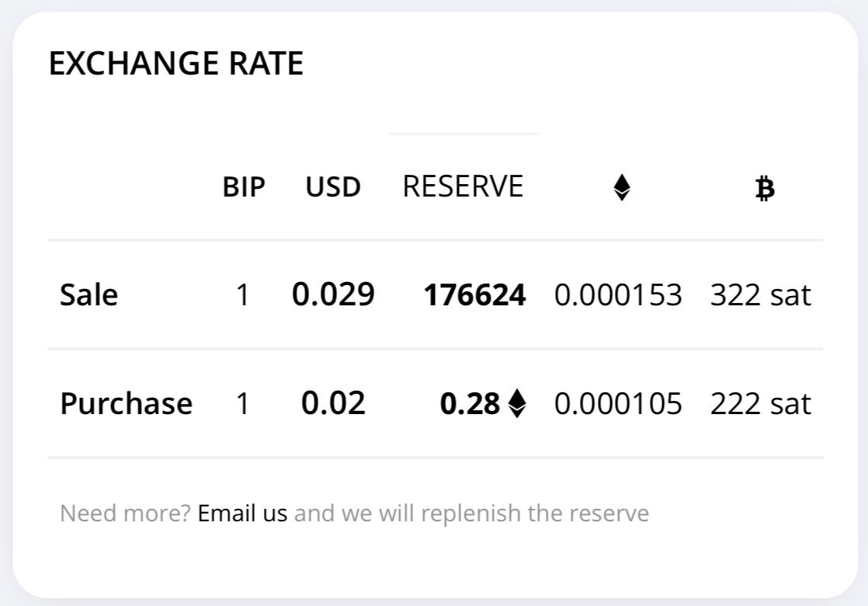Click the sale reserve value 176624
This screenshot has width=868, height=606.
[474, 294]
